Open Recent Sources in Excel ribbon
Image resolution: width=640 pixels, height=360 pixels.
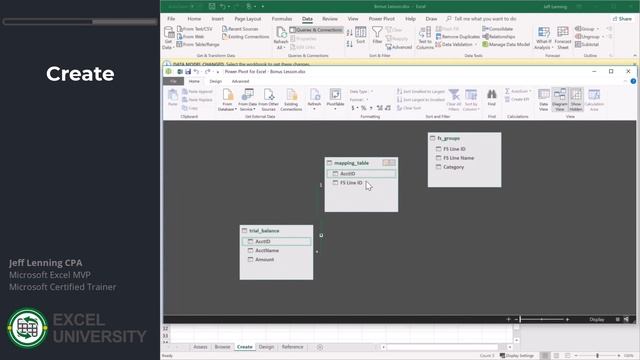240,29
